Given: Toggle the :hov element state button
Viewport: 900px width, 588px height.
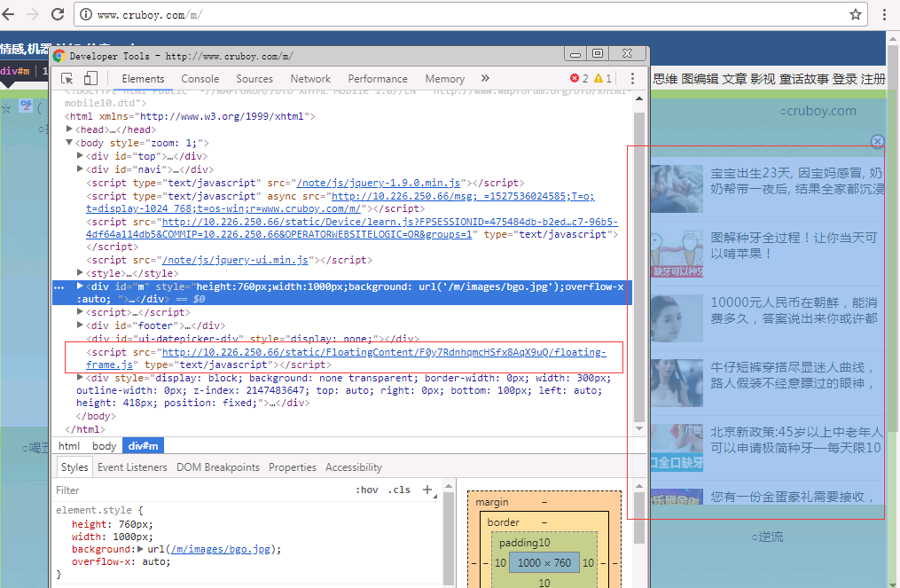Looking at the screenshot, I should click(367, 490).
